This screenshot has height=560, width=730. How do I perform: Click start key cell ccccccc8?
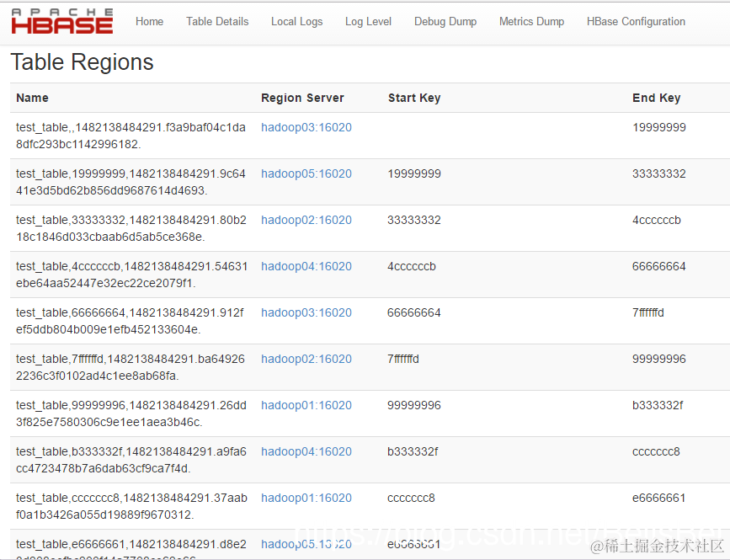point(411,498)
